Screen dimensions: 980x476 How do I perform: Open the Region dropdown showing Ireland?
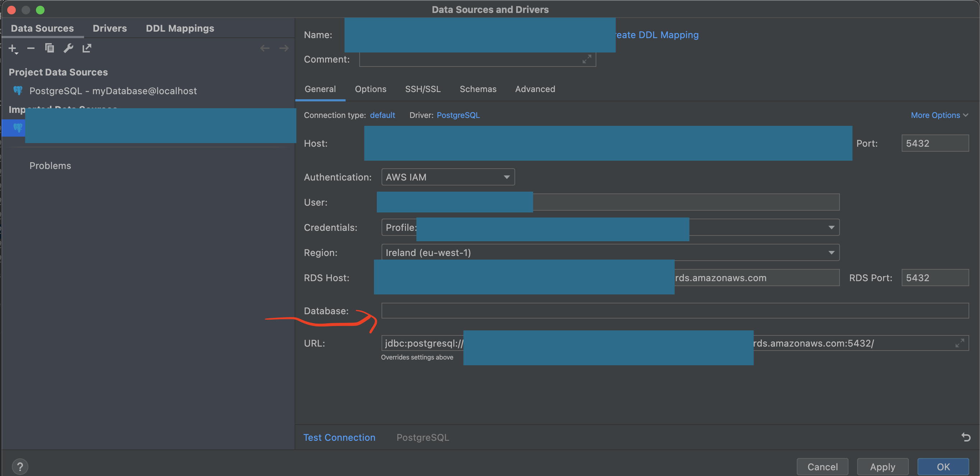coord(831,252)
